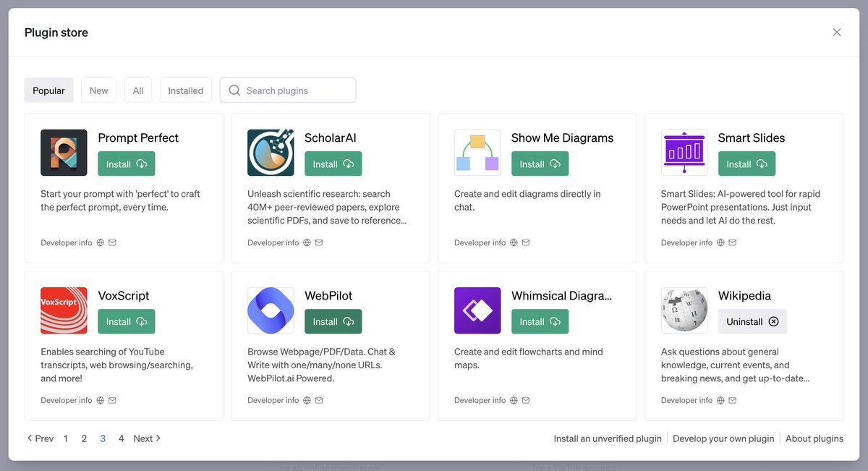Install the ScholarAI plugin
The width and height of the screenshot is (868, 471).
333,164
